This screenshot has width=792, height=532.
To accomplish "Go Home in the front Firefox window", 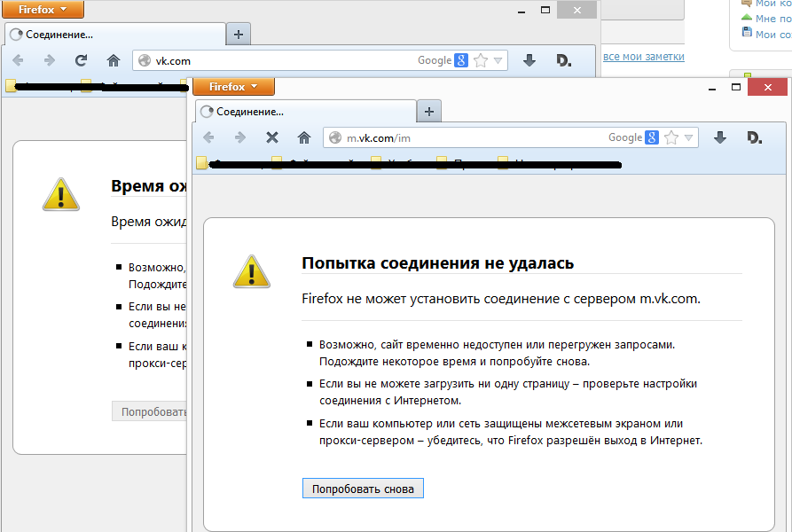I will point(304,137).
